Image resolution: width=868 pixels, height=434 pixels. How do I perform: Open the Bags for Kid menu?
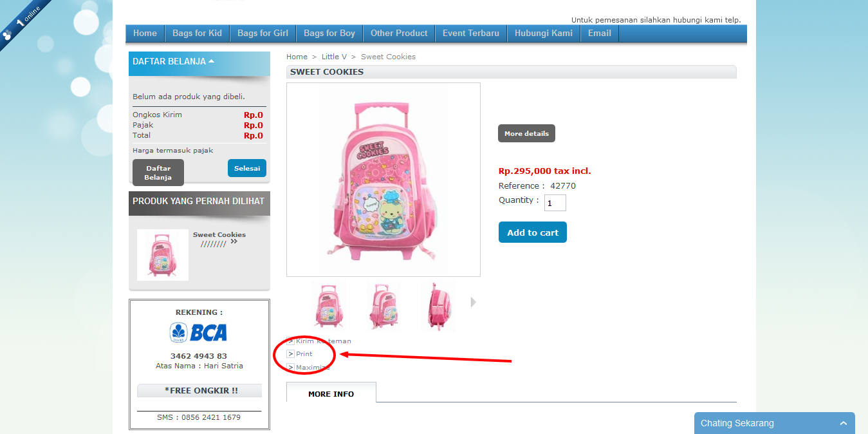[x=197, y=33]
